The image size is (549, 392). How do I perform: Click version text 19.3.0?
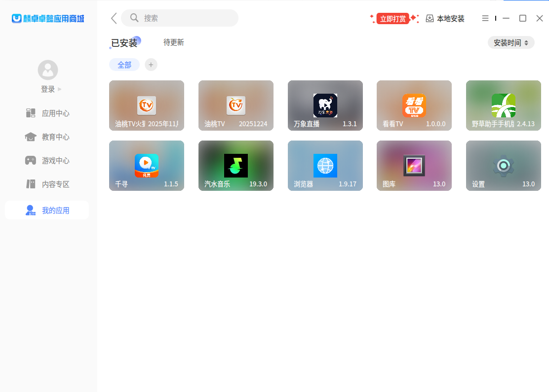coord(258,184)
